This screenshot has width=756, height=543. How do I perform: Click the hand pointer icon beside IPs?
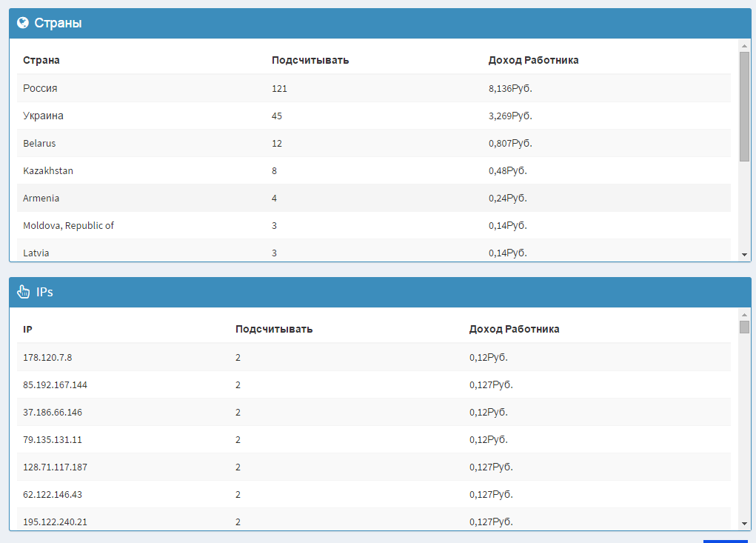23,292
